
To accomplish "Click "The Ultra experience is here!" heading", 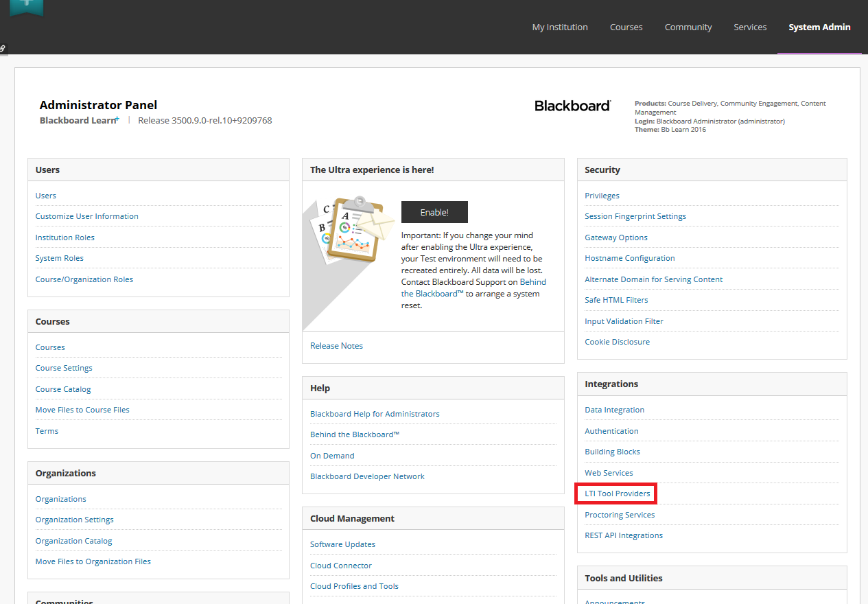I will [x=372, y=170].
